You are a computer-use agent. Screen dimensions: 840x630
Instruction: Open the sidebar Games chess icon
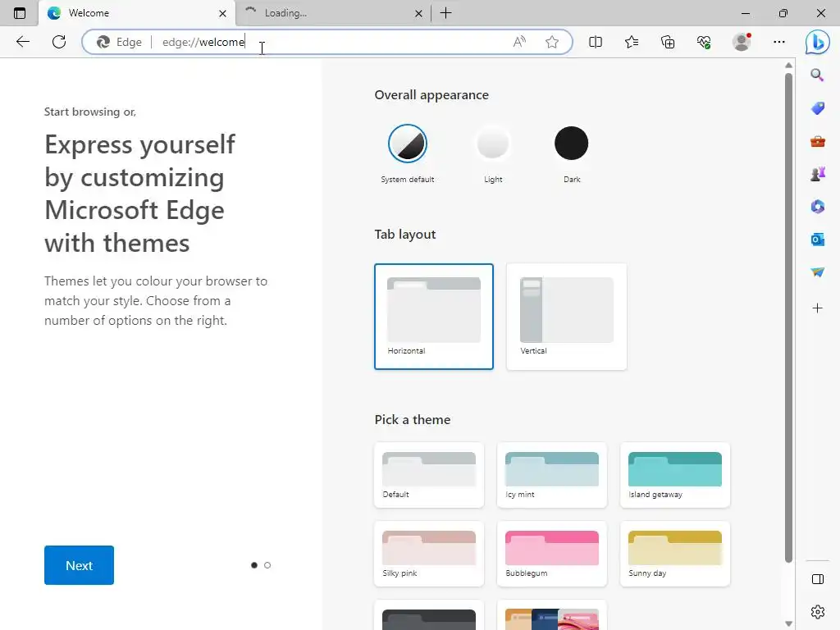click(818, 174)
